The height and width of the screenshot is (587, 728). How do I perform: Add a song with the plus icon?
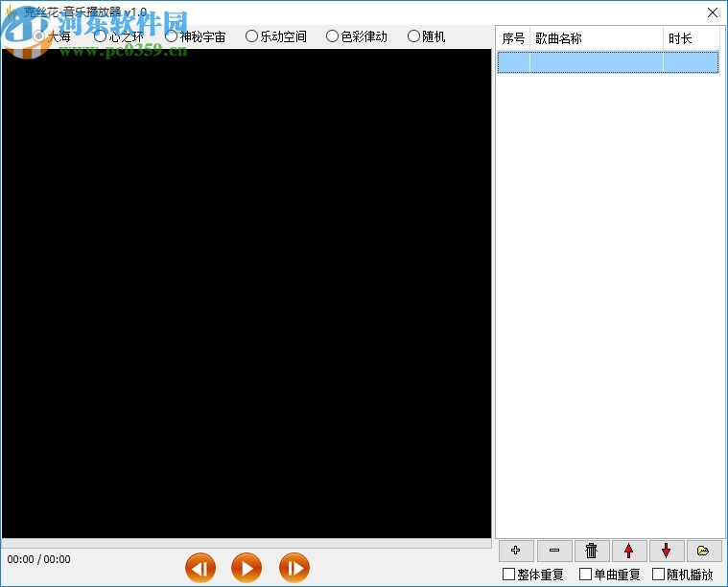(516, 551)
